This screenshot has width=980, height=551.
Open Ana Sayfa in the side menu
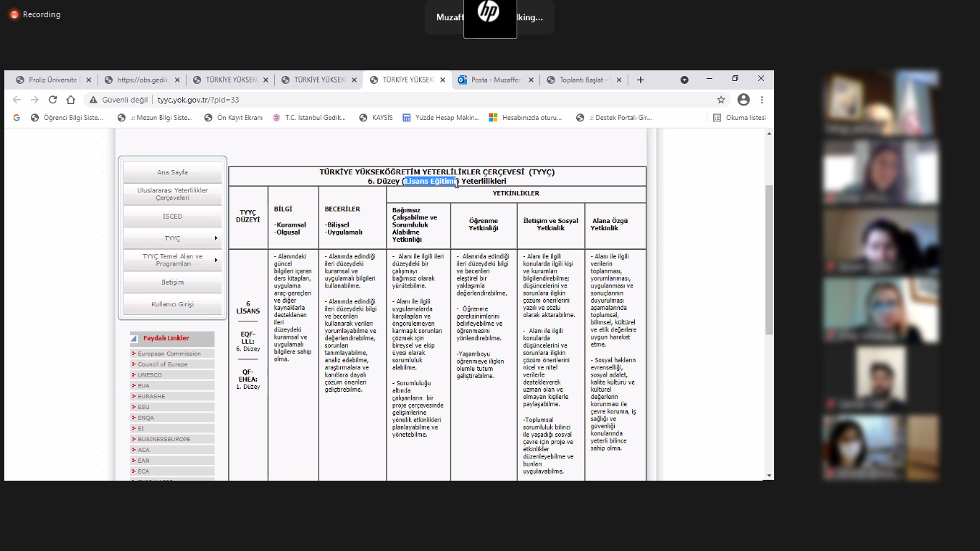coord(172,172)
